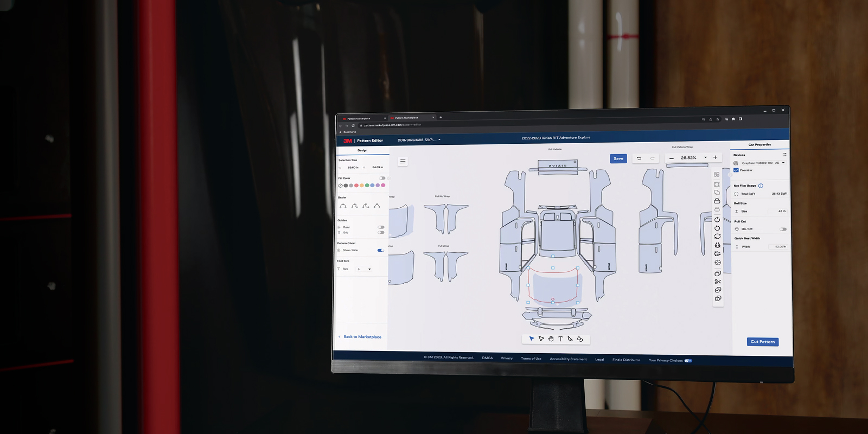
Task: Click the flip vertical mirror icon
Action: [717, 254]
